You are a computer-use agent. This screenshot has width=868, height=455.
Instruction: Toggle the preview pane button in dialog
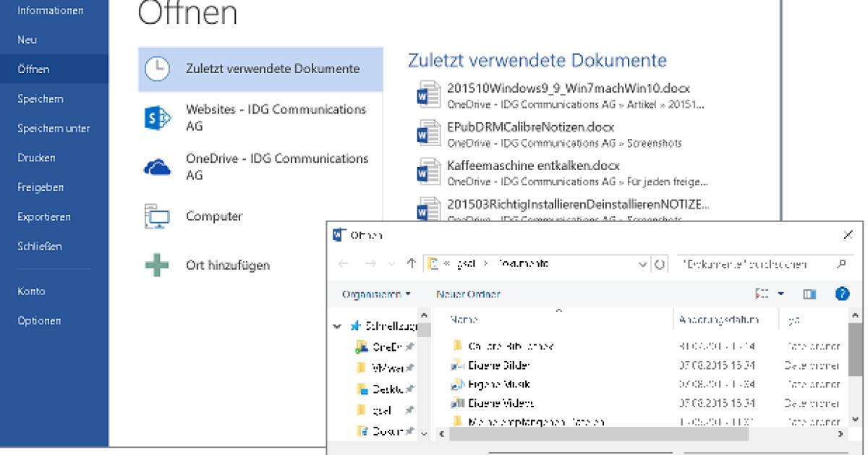click(x=809, y=294)
